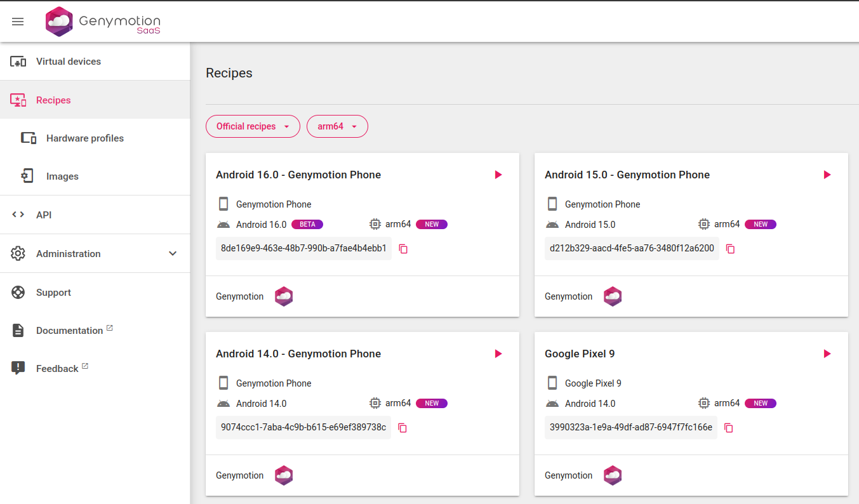Screen dimensions: 859x504
Task: Open the external Documentation link
Action: (69, 331)
